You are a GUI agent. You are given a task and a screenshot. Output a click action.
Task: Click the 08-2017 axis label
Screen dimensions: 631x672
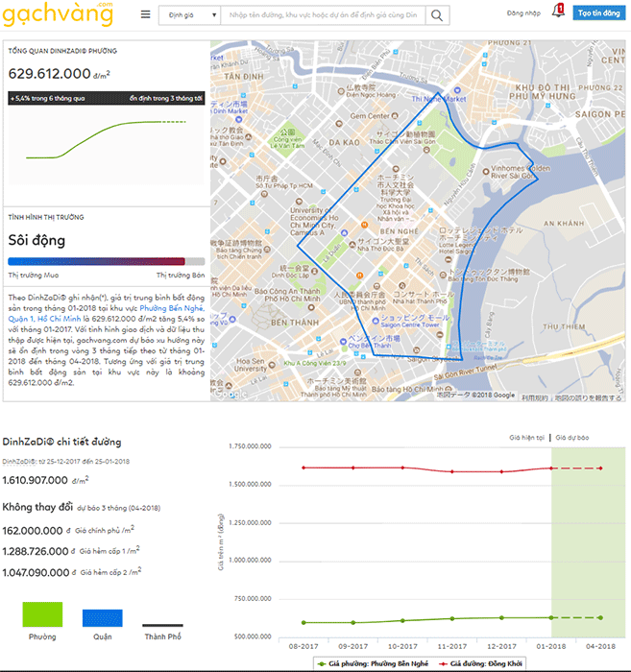303,646
